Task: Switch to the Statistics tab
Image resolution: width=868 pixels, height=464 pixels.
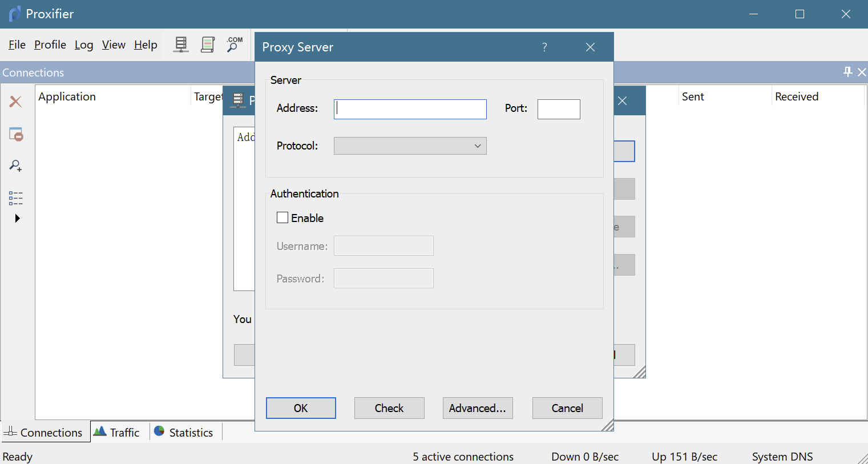Action: [x=184, y=432]
